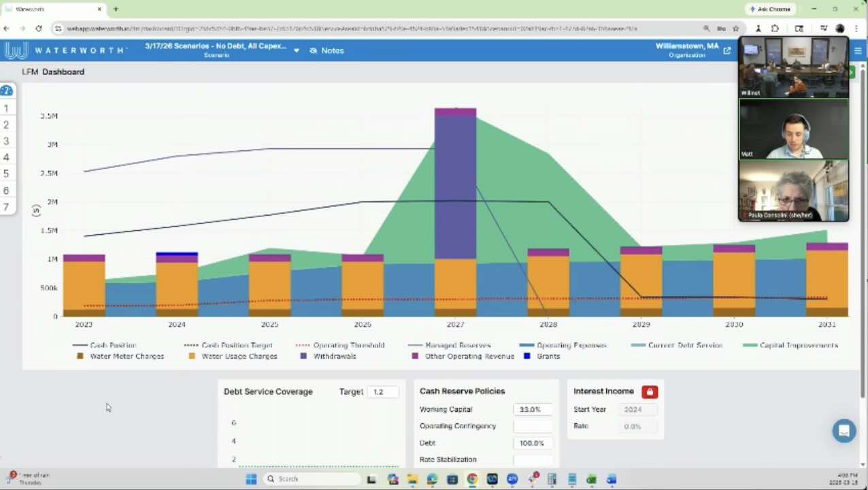Open the hamburger menu in header
This screenshot has height=490, width=868.
858,51
